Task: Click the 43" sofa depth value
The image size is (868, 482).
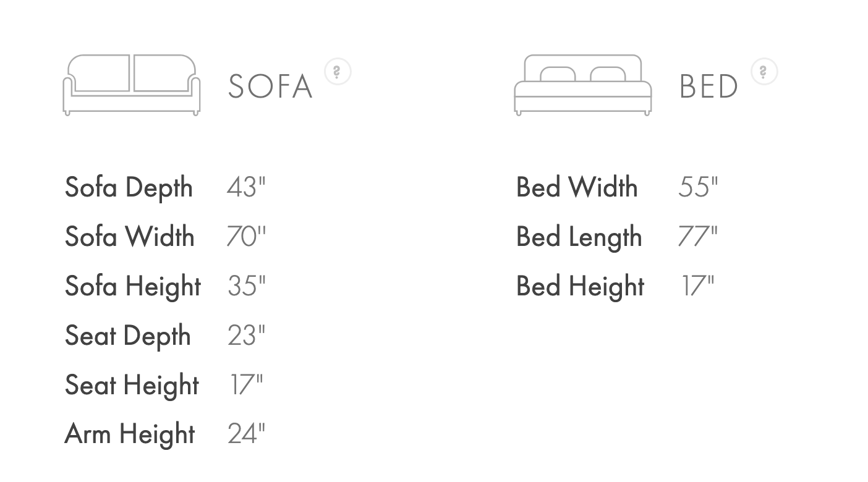Action: coord(246,187)
